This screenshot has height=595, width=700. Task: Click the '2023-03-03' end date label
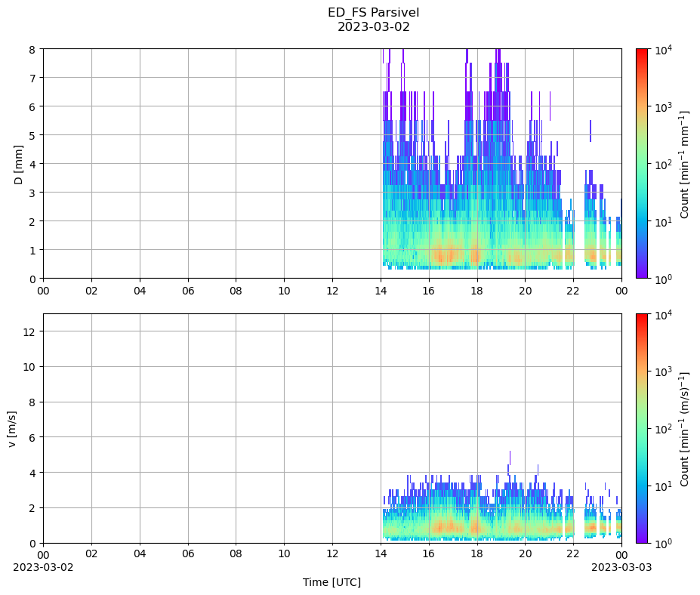click(x=621, y=567)
